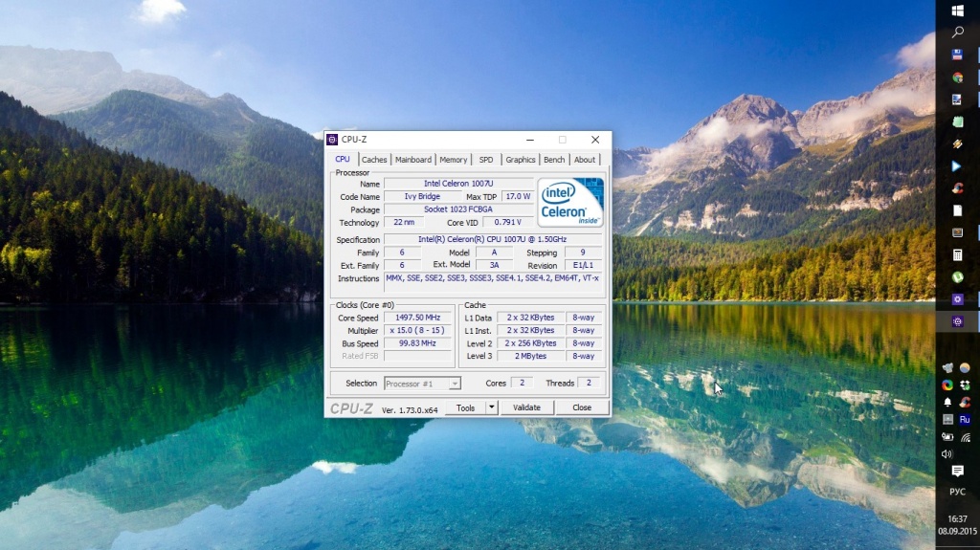Open the notification bell tray icon
980x550 pixels.
948,403
